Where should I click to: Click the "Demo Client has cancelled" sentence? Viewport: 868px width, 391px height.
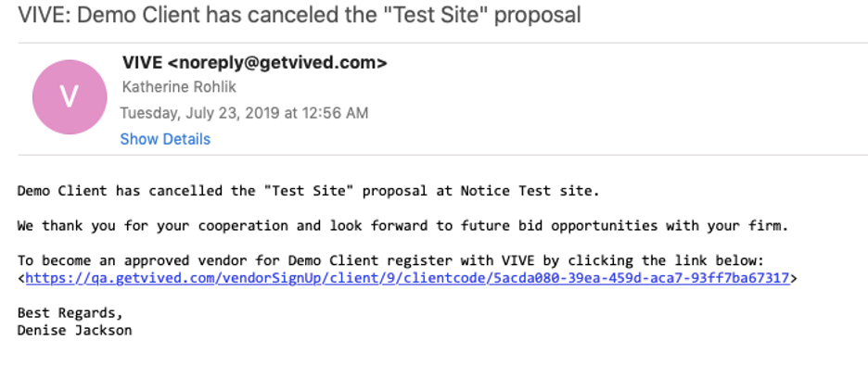coord(309,192)
